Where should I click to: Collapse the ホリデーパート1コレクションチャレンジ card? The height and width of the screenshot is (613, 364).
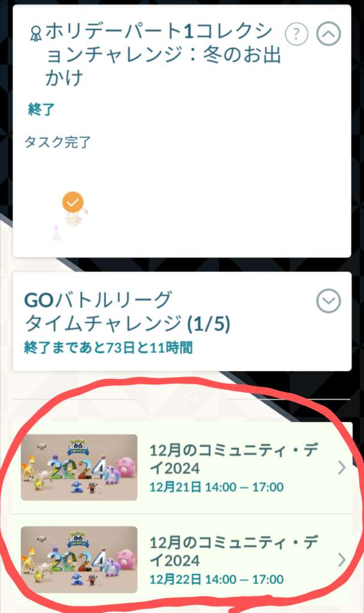329,34
